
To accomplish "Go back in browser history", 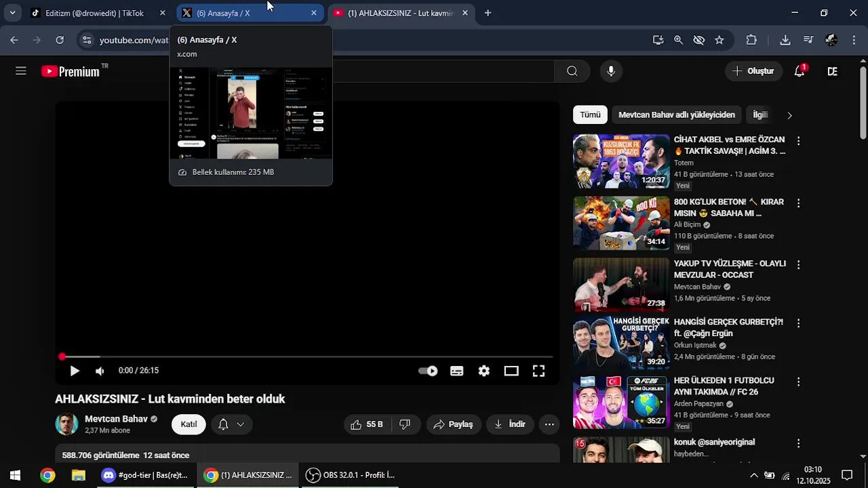I will [14, 40].
